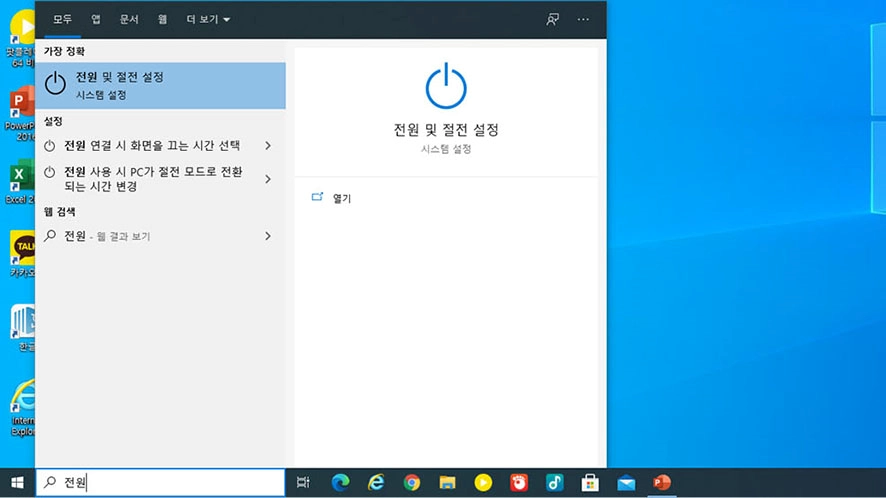Image resolution: width=886 pixels, height=498 pixels.
Task: Open Task View in the taskbar
Action: point(303,483)
